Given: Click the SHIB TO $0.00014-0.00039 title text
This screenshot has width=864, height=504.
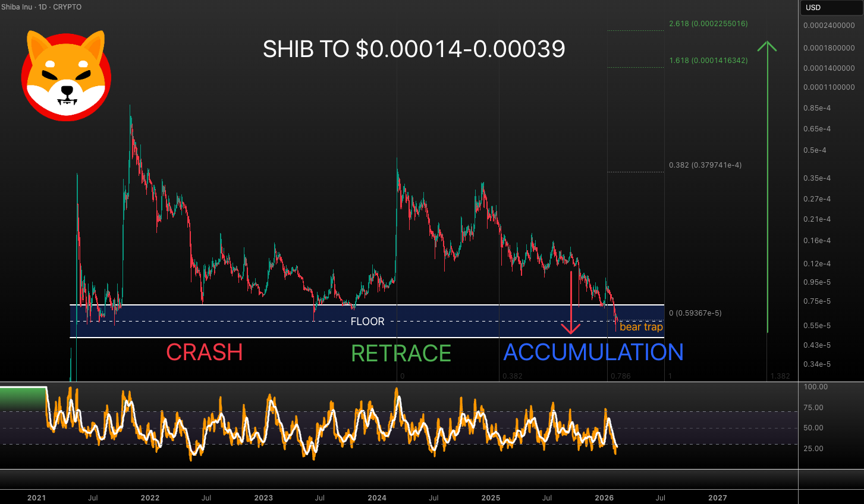Looking at the screenshot, I should coord(414,49).
